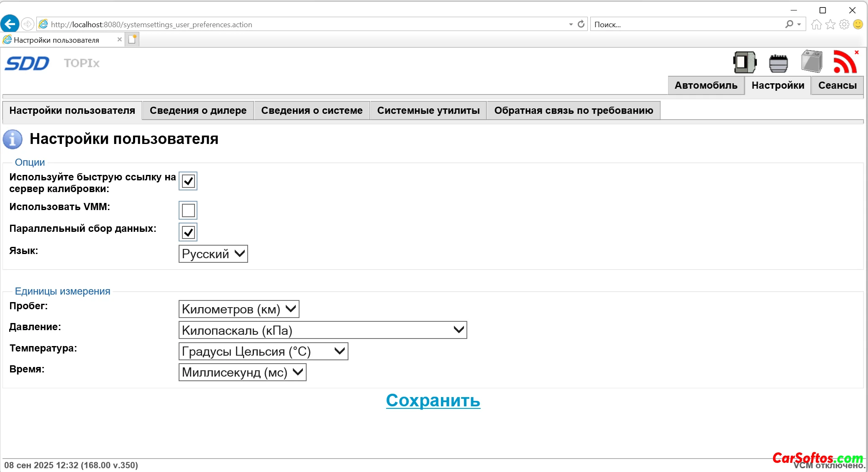Open the Язык language dropdown
This screenshot has width=868, height=472.
pos(213,254)
